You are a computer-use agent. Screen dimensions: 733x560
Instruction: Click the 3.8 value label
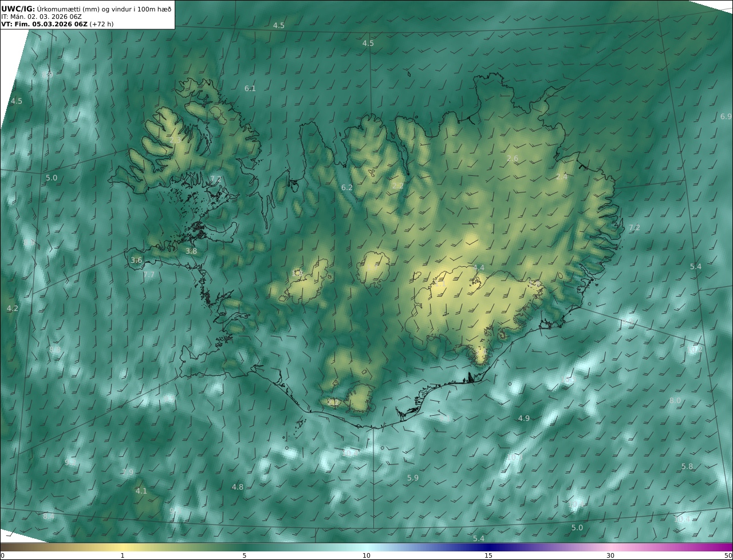191,251
